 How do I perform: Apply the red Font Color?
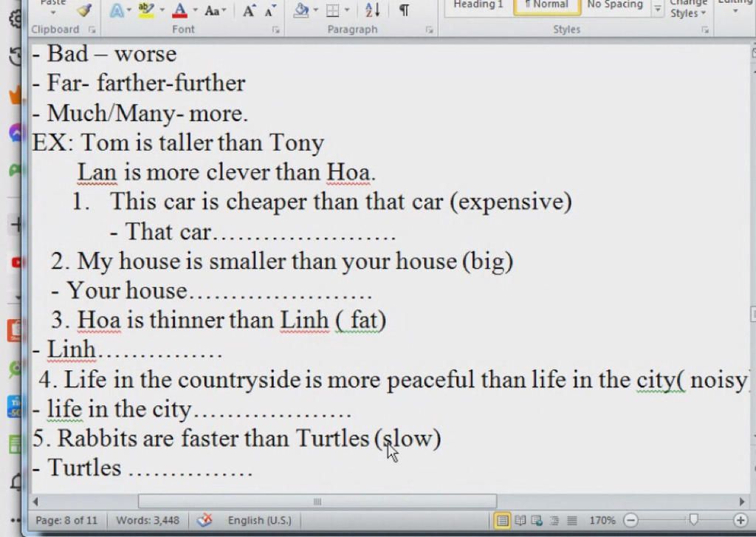(180, 10)
